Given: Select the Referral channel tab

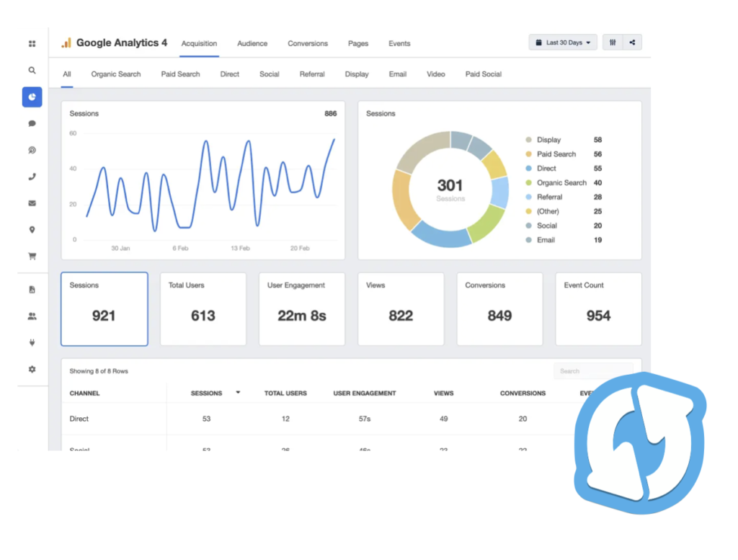Looking at the screenshot, I should [312, 74].
